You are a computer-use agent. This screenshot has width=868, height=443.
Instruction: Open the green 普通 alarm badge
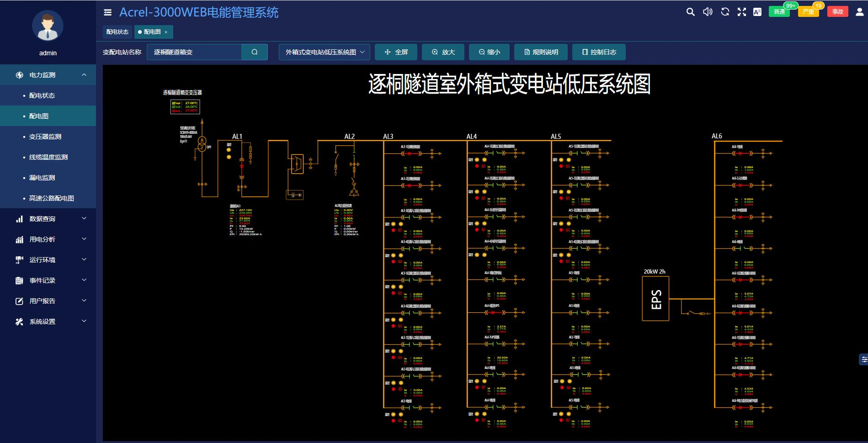pyautogui.click(x=779, y=12)
